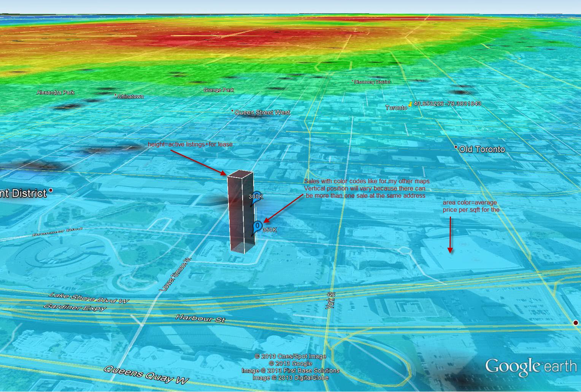The height and width of the screenshot is (392, 581).
Task: Click the Queens Quay W road label
Action: click(x=146, y=374)
